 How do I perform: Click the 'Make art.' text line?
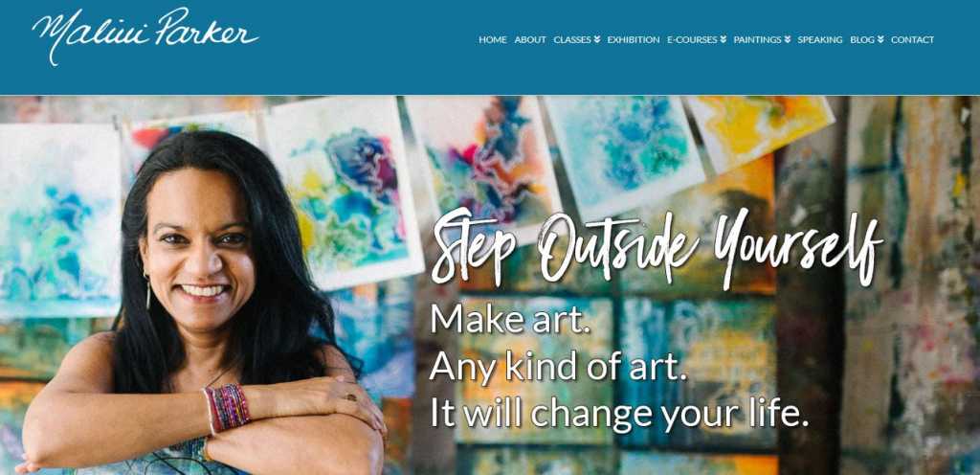pyautogui.click(x=510, y=318)
